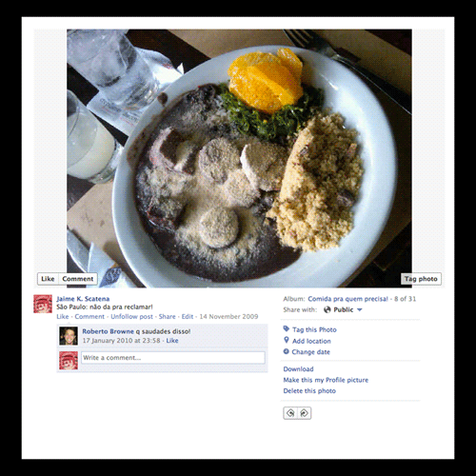Open Roberto Browne's avatar thumbnail
The image size is (476, 476).
pos(69,336)
